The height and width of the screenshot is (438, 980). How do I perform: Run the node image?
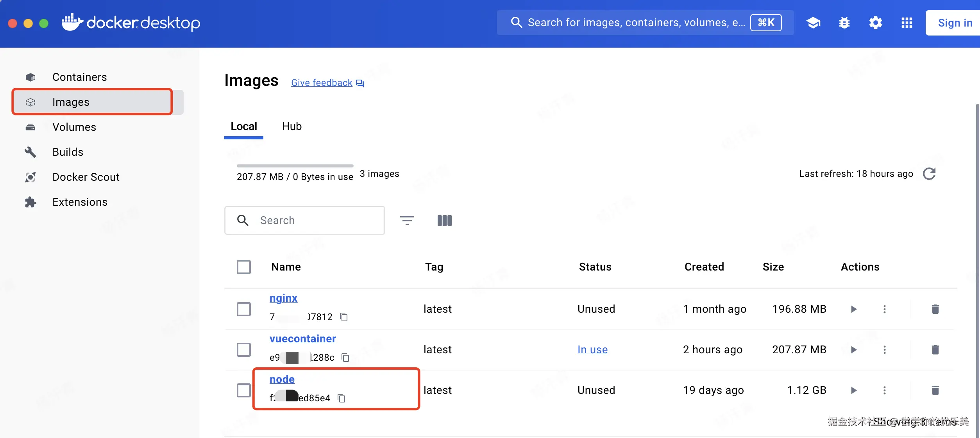point(854,390)
